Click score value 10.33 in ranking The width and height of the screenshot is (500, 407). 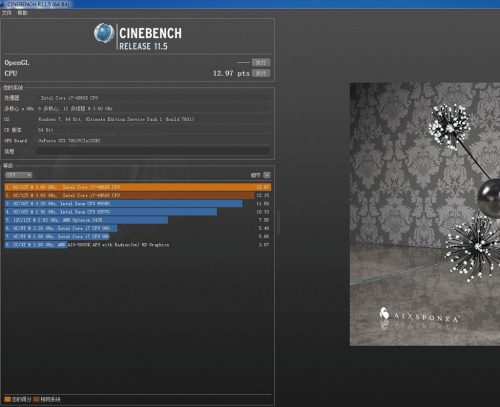(x=263, y=212)
